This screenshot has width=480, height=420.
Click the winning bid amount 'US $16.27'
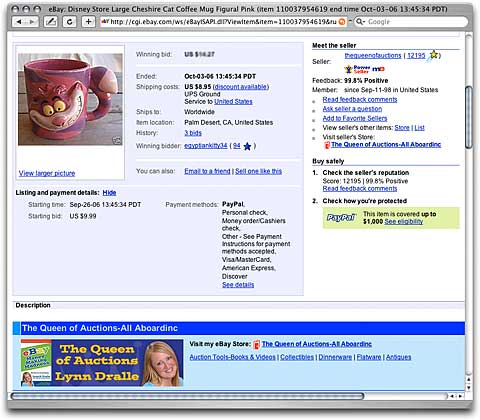click(199, 54)
